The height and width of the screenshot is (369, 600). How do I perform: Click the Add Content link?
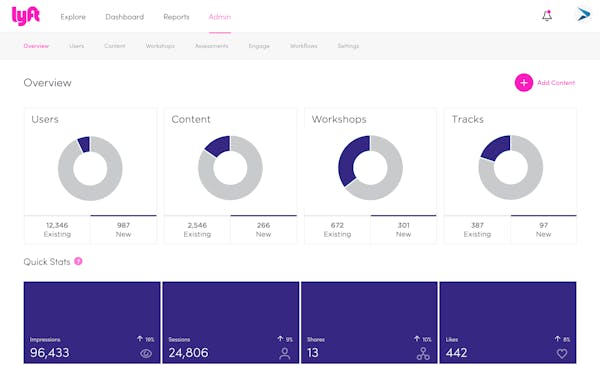coord(556,83)
